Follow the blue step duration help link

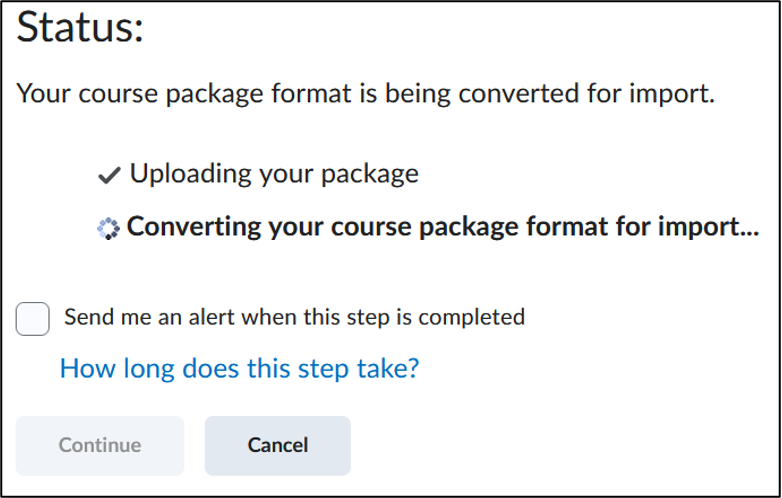(x=239, y=368)
